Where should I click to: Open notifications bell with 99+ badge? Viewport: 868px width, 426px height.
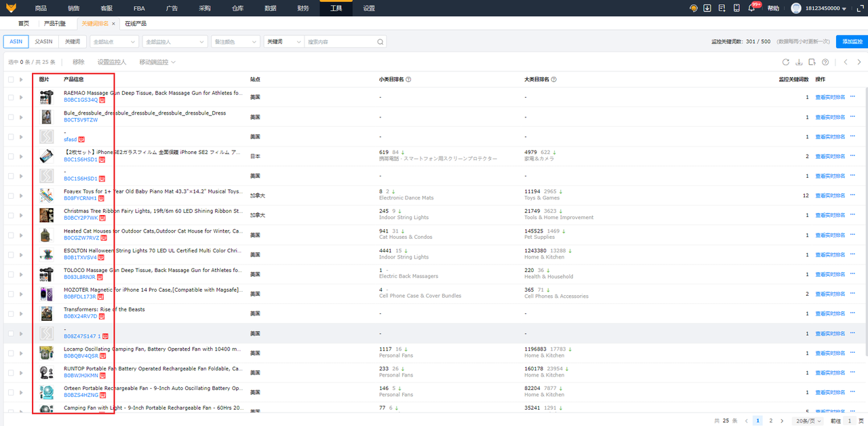pos(751,8)
